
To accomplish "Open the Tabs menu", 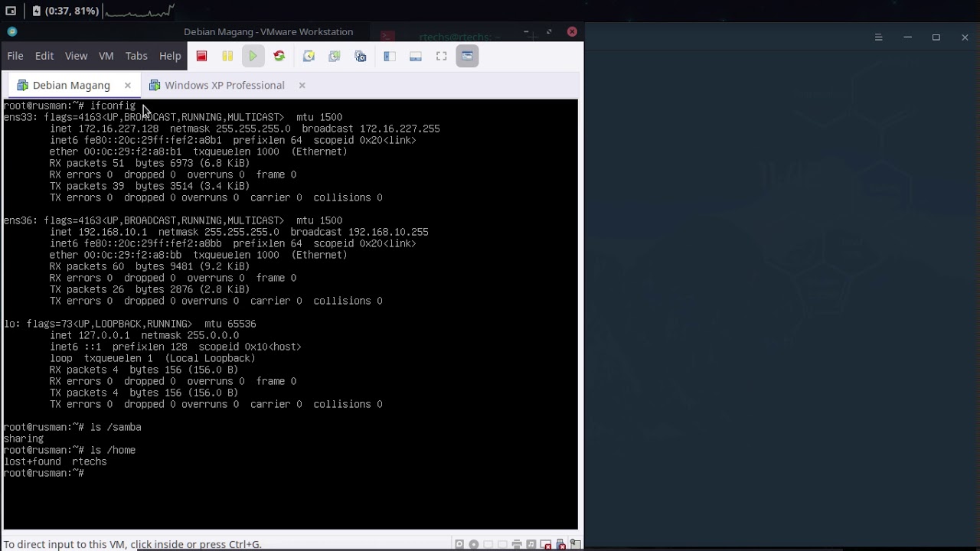I will coord(136,56).
